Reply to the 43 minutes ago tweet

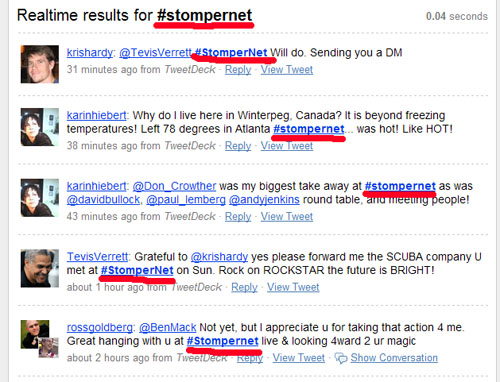click(238, 216)
